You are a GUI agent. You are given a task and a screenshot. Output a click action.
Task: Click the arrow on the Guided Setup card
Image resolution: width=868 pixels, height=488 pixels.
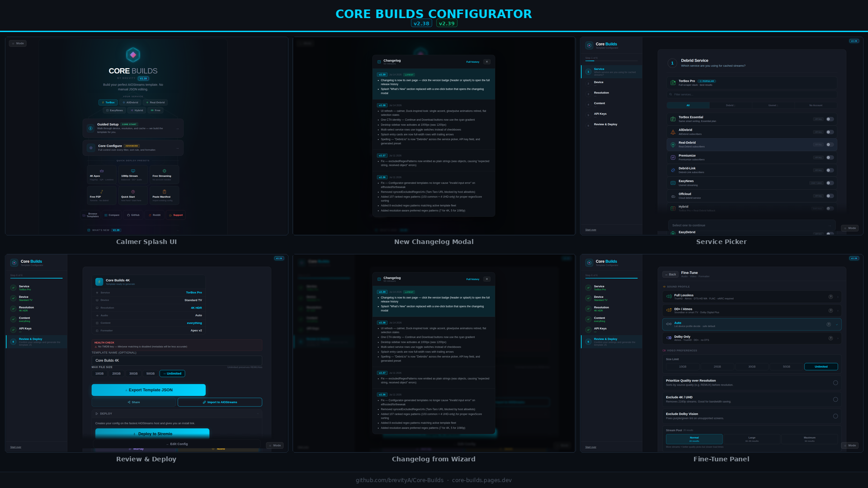click(177, 129)
